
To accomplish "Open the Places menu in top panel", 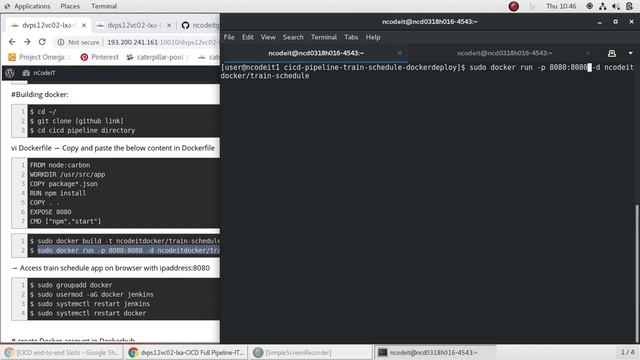I will (x=70, y=6).
